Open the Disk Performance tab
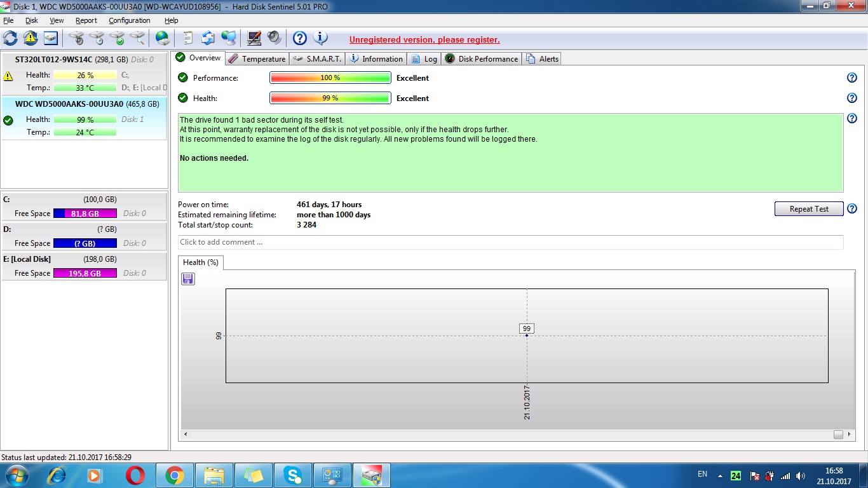 482,59
